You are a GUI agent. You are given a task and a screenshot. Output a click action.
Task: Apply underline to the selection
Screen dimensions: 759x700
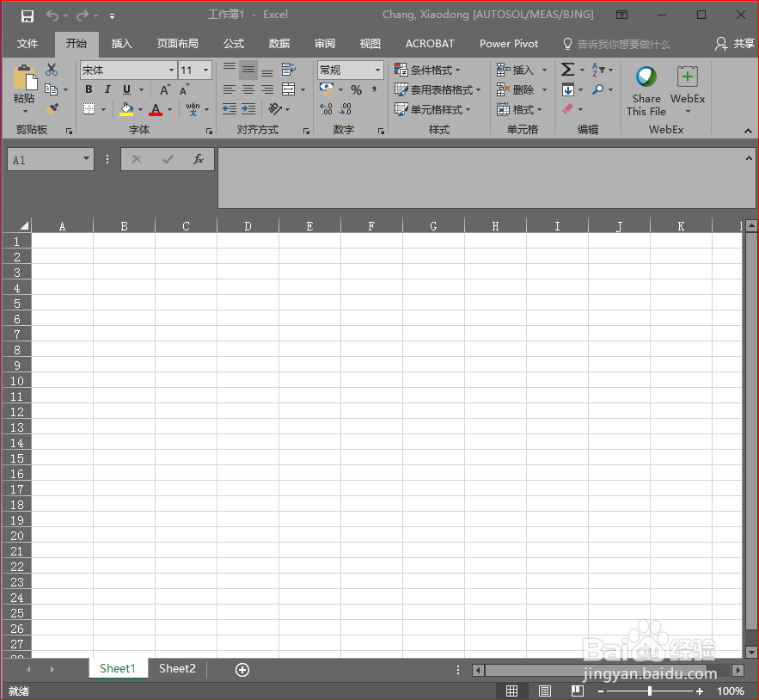[x=125, y=89]
